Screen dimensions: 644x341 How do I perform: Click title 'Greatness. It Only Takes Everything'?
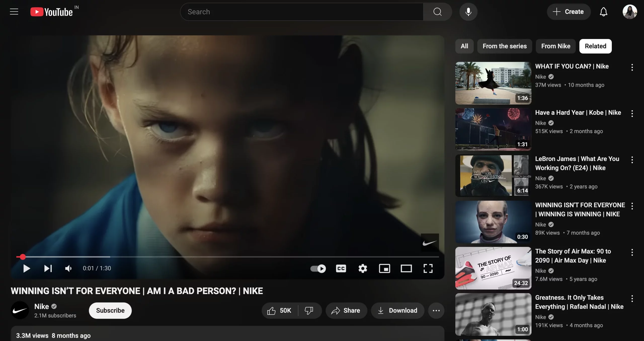point(579,302)
